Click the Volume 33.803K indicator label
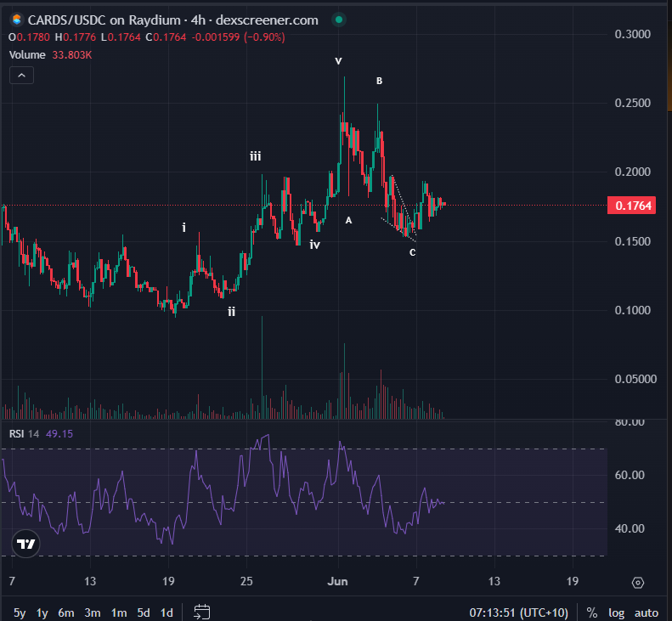 (x=51, y=55)
